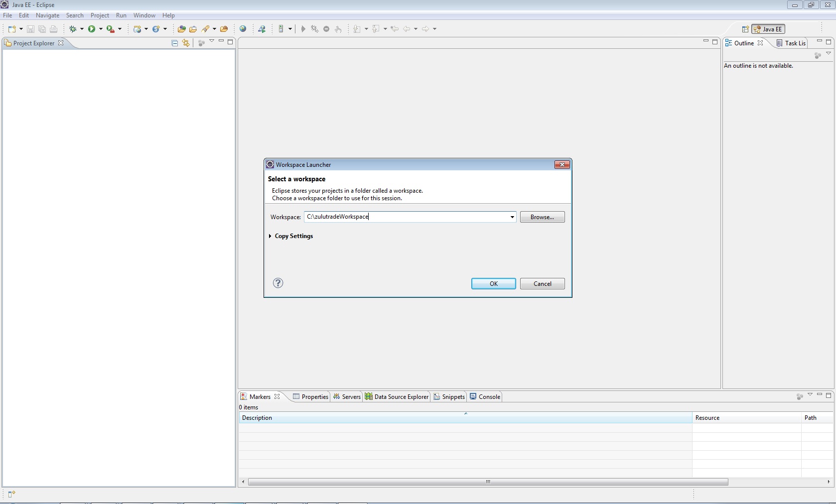
Task: Open the Window menu
Action: coord(144,15)
